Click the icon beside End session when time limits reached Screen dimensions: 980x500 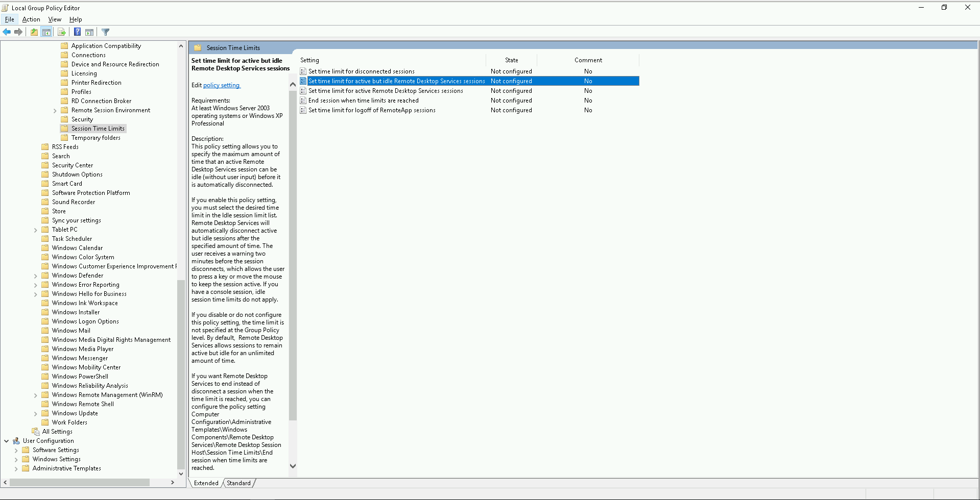tap(303, 101)
